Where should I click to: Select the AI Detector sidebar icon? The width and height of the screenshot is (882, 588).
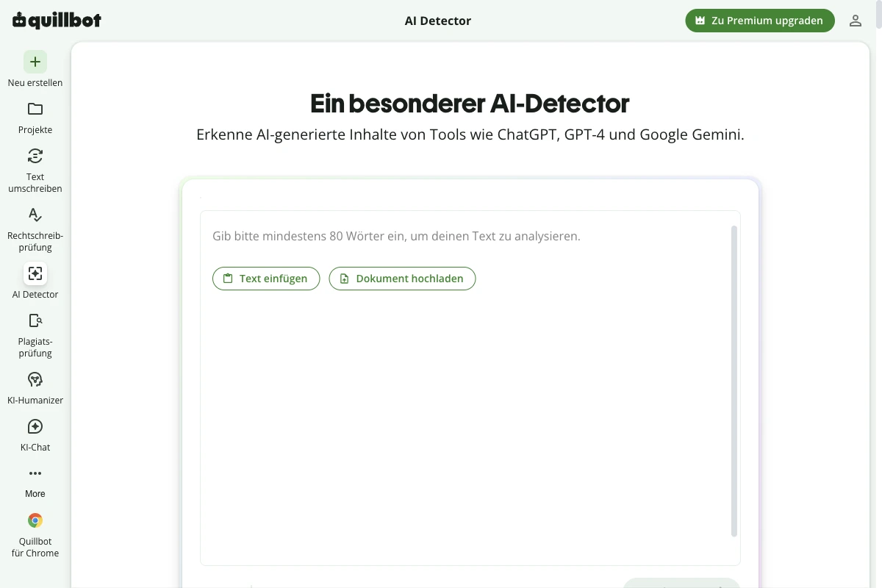click(x=35, y=273)
